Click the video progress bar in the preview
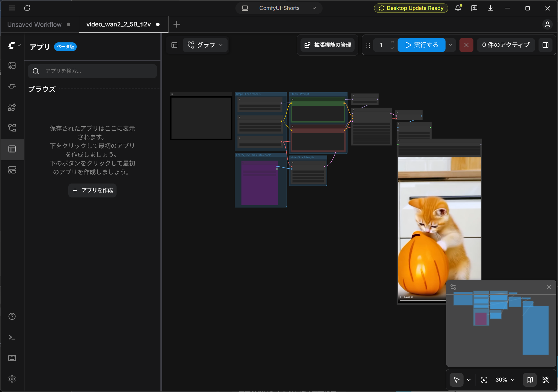This screenshot has width=558, height=392. pos(423,300)
